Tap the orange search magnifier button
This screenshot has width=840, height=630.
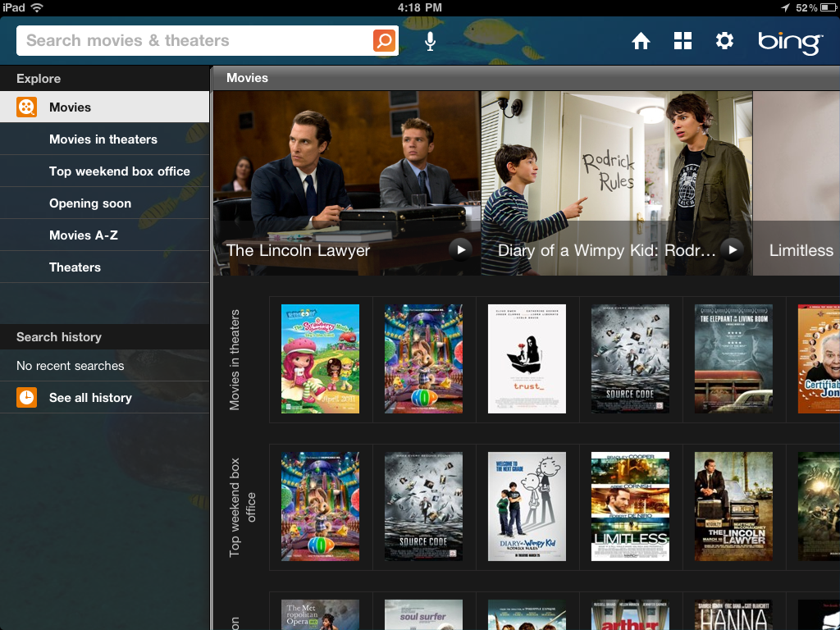(384, 40)
